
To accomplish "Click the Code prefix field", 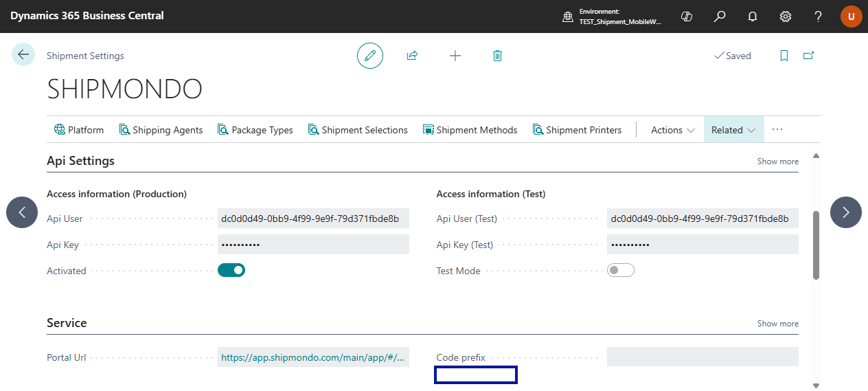I will click(703, 357).
